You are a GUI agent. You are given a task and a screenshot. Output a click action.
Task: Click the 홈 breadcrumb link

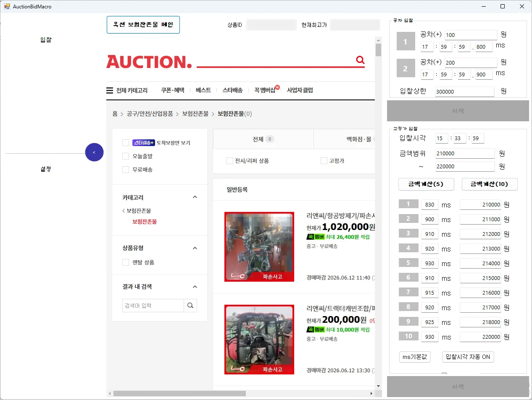115,114
